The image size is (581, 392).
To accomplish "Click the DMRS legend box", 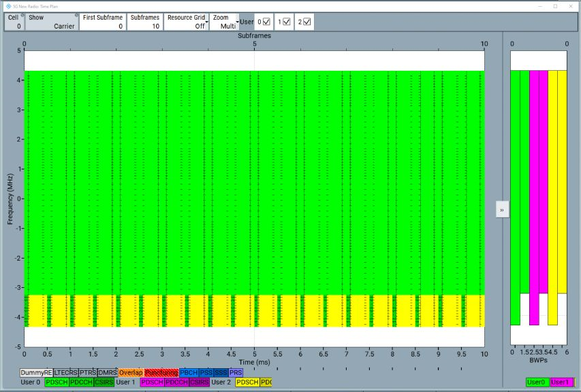I will [108, 372].
